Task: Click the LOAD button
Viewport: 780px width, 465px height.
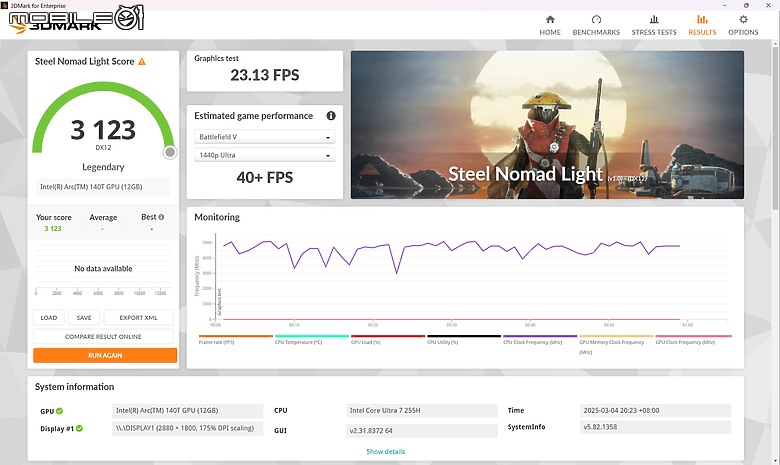Action: (x=49, y=317)
